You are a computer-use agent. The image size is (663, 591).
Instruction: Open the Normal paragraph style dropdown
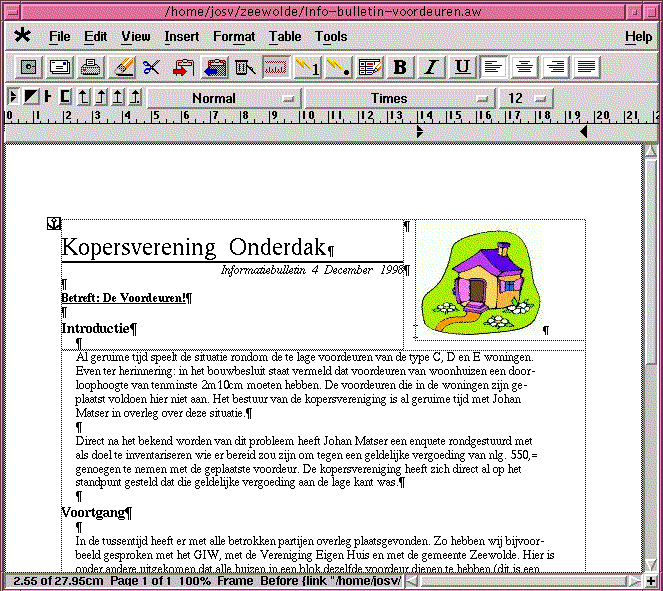(x=224, y=98)
